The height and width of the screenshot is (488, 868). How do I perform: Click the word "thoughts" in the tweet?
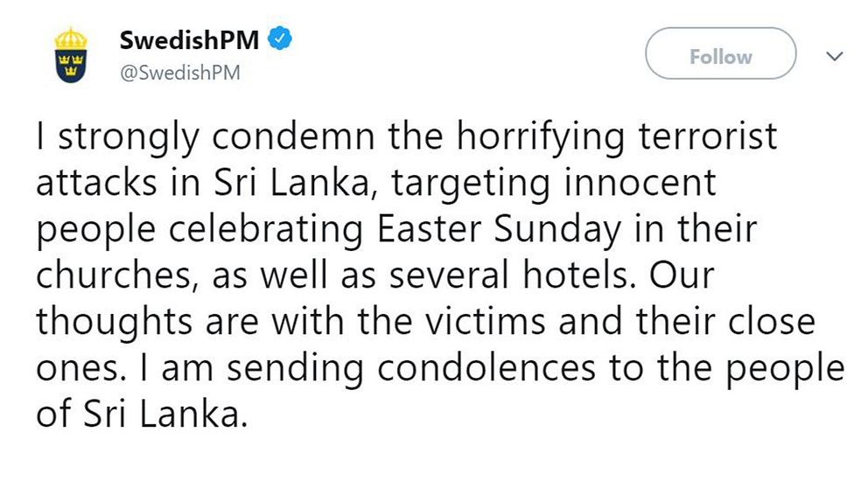coord(111,323)
